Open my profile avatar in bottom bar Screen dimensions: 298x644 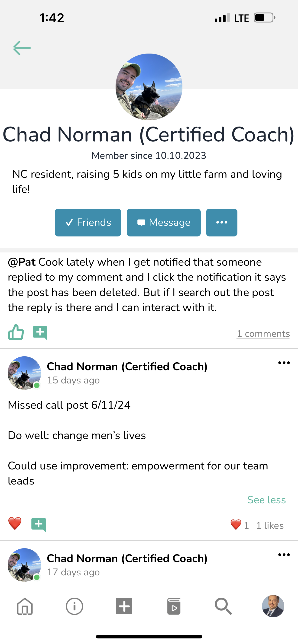coord(273,606)
